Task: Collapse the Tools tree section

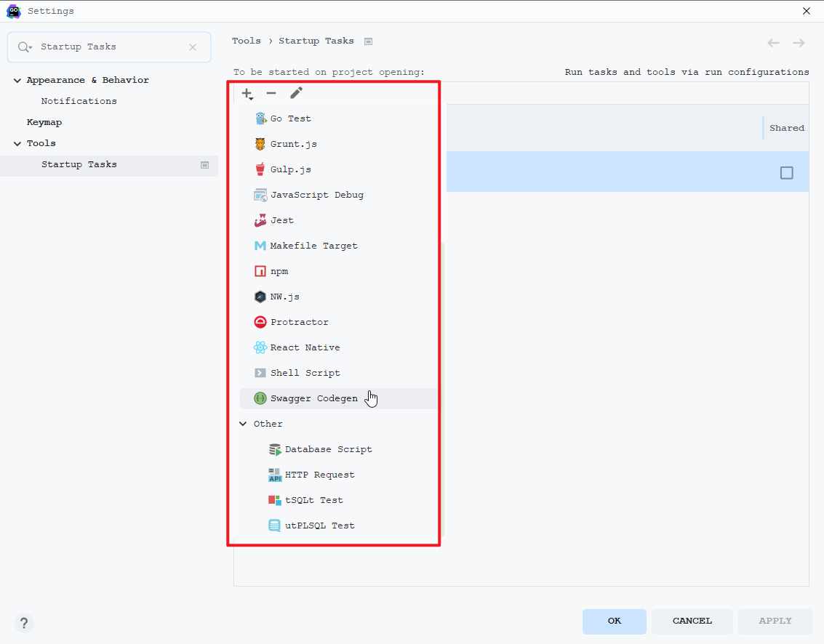Action: click(x=17, y=143)
